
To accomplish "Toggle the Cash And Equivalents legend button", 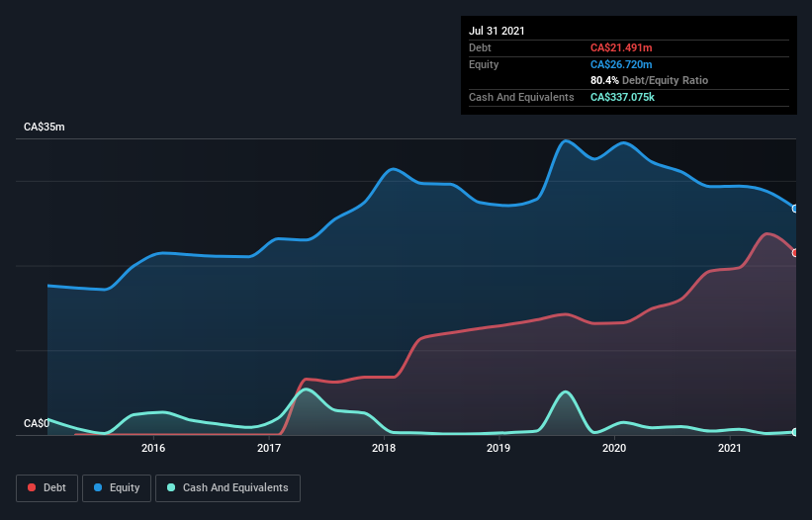I will (227, 488).
